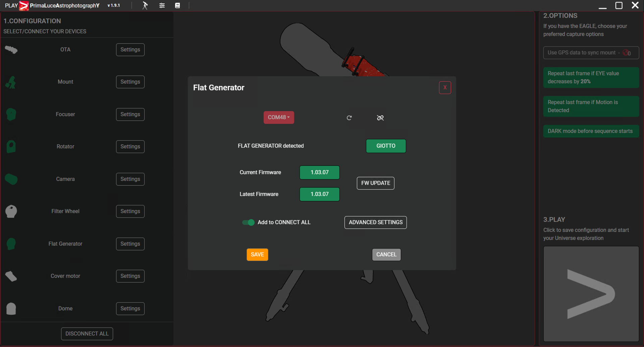Screen dimensions: 644x347
Task: Click the green Flat Generator device icon
Action: coord(11,244)
